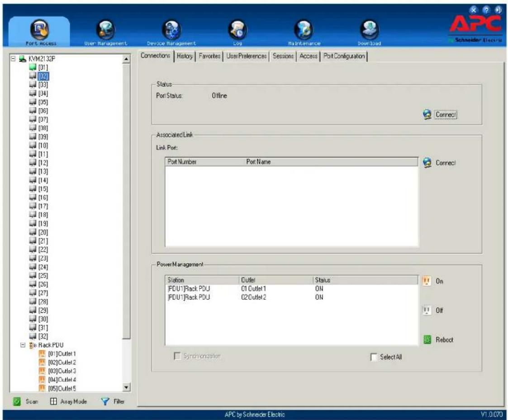Image resolution: width=508 pixels, height=420 pixels.
Task: Enable the Select All checkbox
Action: click(x=374, y=357)
